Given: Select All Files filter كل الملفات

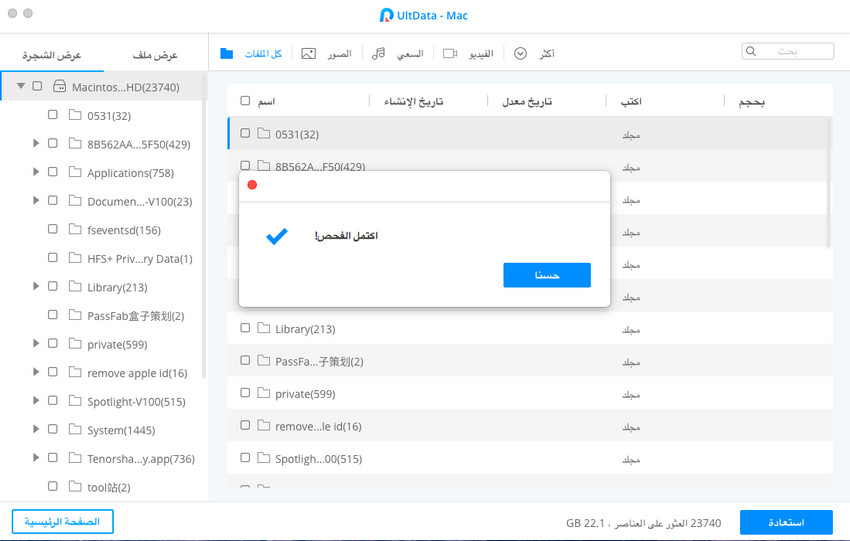Looking at the screenshot, I should [x=263, y=54].
